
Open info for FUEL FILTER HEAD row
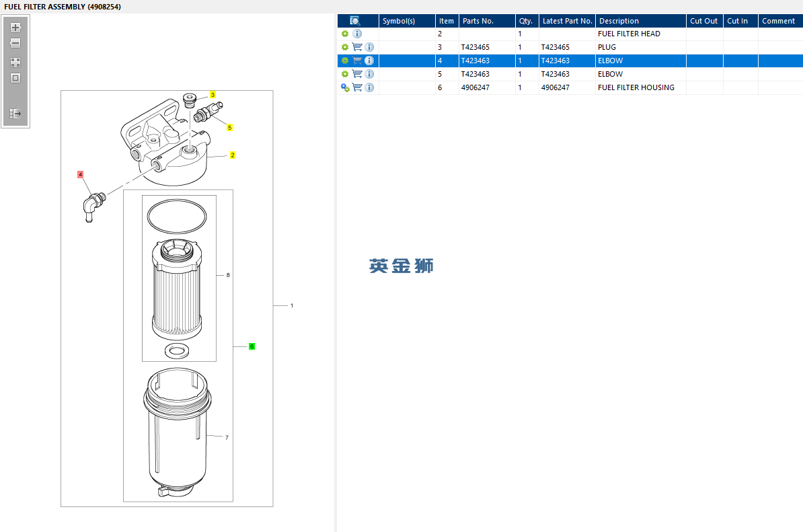tap(358, 34)
